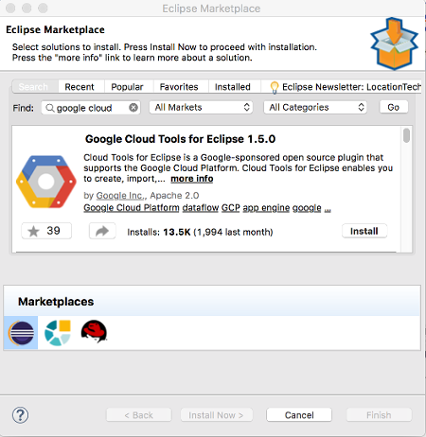Open the Favorites tab
The image size is (426, 437).
click(x=179, y=87)
